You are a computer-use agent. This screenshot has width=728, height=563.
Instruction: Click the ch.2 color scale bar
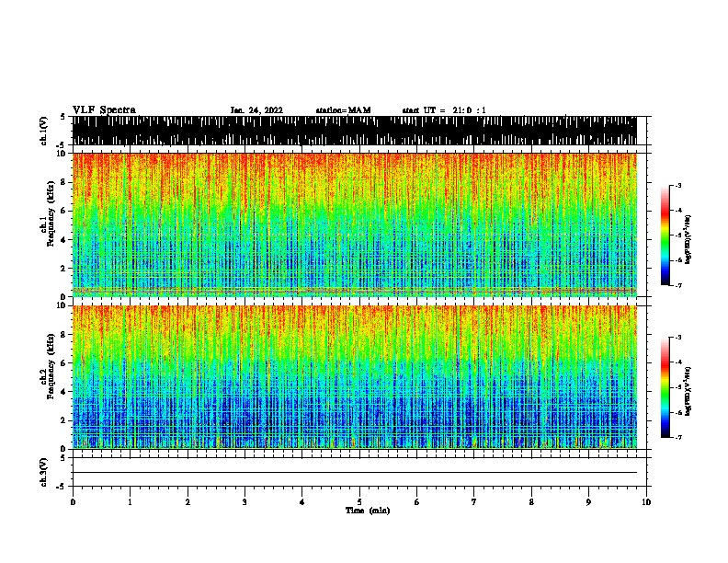(665, 387)
